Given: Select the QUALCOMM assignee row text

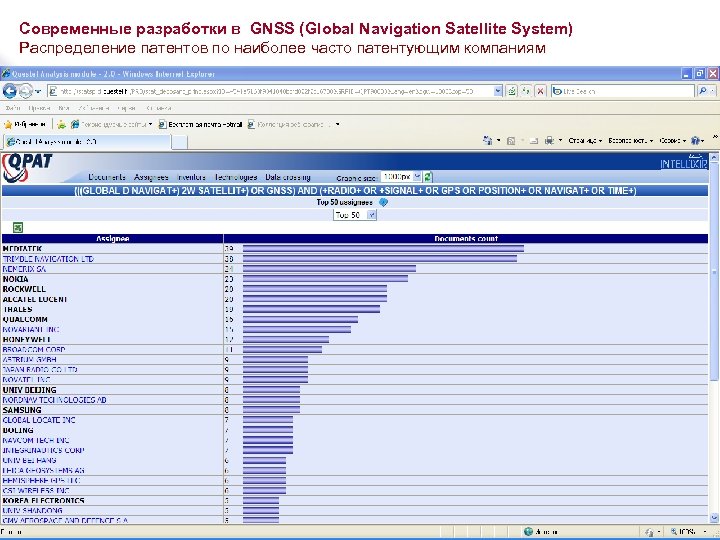Looking at the screenshot, I should (x=25, y=320).
